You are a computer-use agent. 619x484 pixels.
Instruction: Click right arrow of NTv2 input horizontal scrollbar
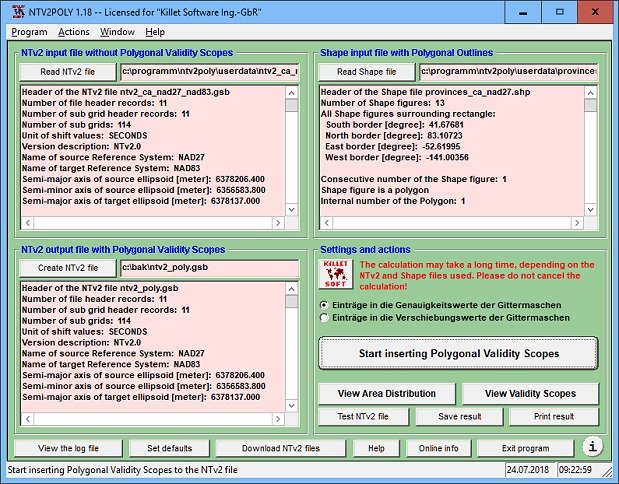click(x=278, y=223)
